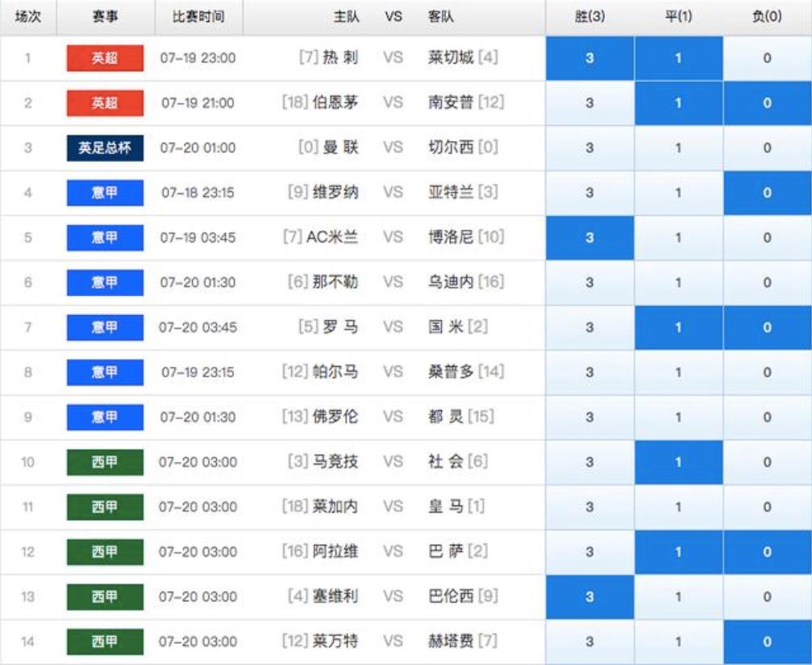
Task: Click home team 塞维利
Action: (x=335, y=596)
